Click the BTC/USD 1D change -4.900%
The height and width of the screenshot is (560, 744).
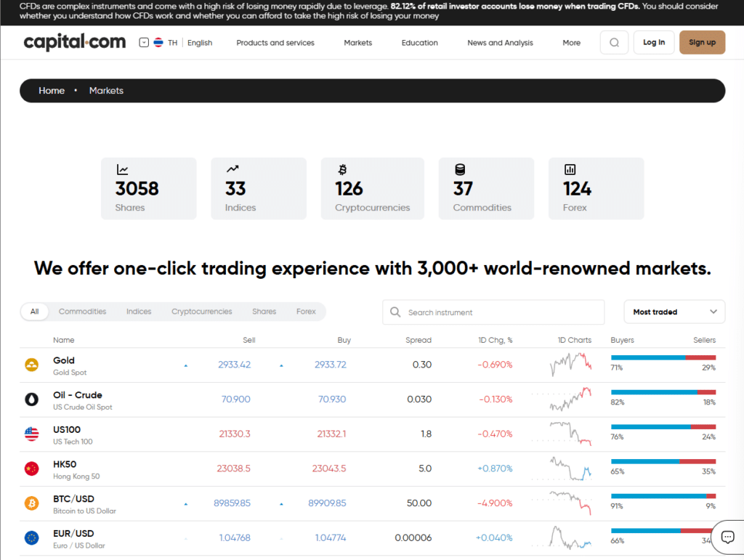pos(495,503)
